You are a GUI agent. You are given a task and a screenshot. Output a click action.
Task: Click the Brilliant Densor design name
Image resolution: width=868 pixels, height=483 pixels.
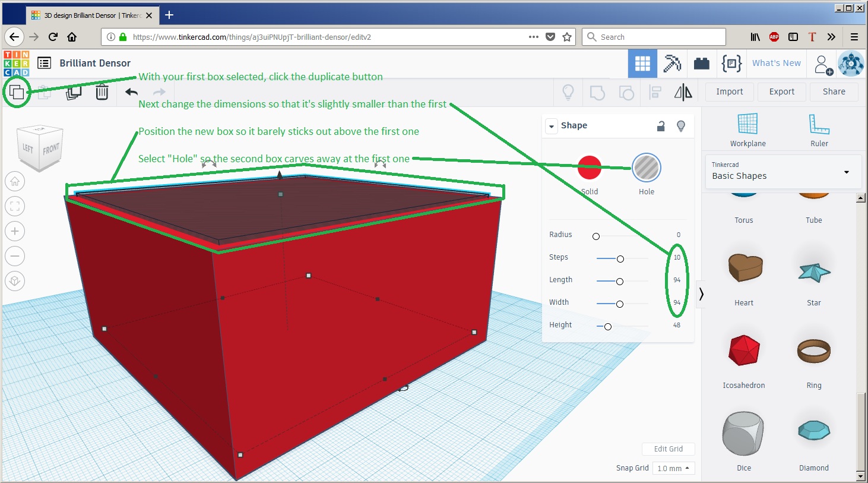click(x=95, y=63)
